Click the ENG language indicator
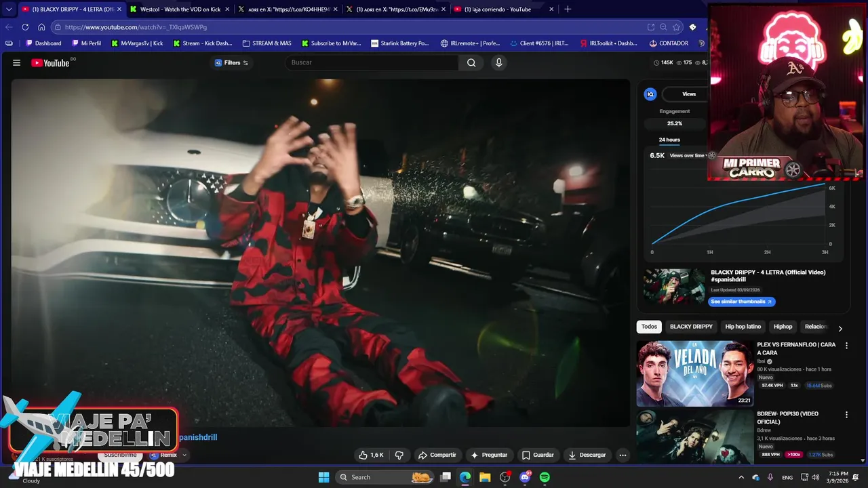The image size is (868, 488). (x=787, y=477)
